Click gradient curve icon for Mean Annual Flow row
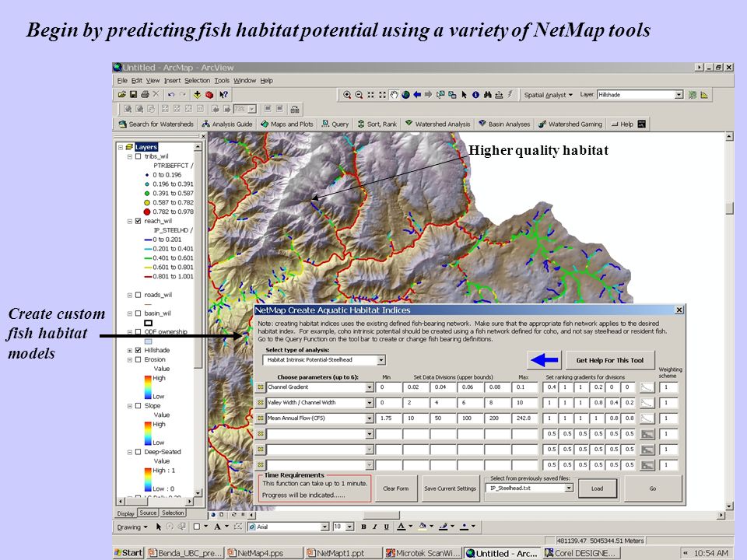The image size is (747, 560). coord(647,418)
